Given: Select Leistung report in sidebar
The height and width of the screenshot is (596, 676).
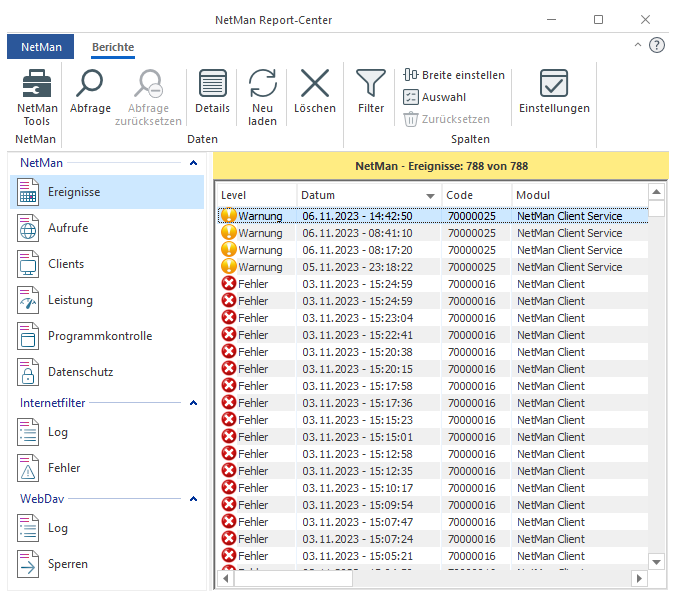Looking at the screenshot, I should [x=70, y=300].
